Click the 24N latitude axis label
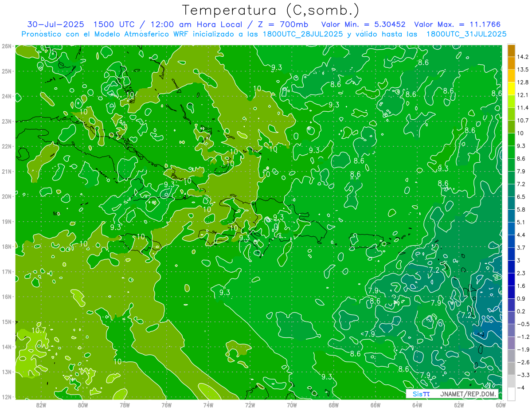The width and height of the screenshot is (532, 411). tap(6, 96)
